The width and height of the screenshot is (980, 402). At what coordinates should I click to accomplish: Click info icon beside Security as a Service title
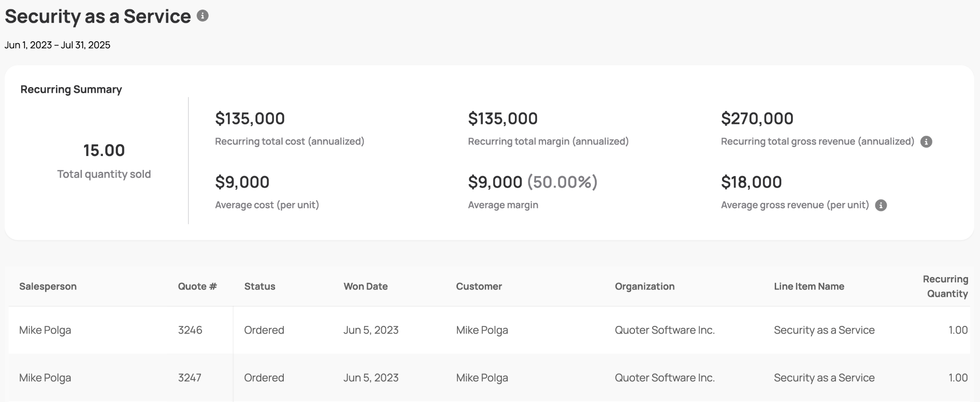203,16
